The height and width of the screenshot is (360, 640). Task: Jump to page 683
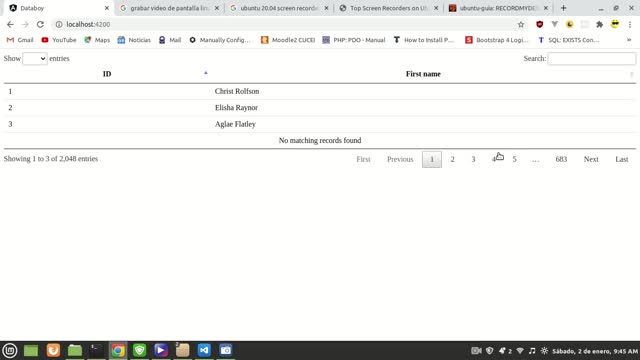click(561, 159)
